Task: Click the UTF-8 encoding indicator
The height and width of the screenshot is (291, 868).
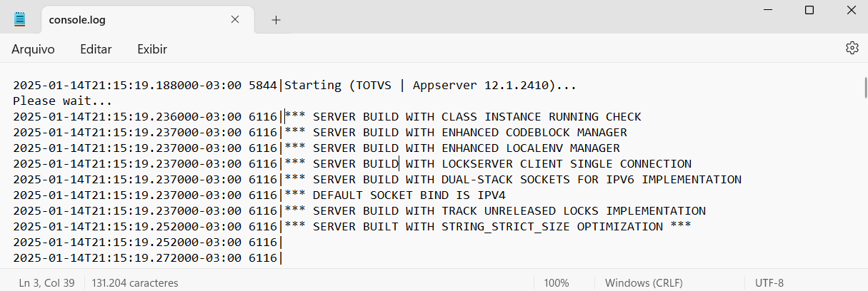Action: point(769,282)
